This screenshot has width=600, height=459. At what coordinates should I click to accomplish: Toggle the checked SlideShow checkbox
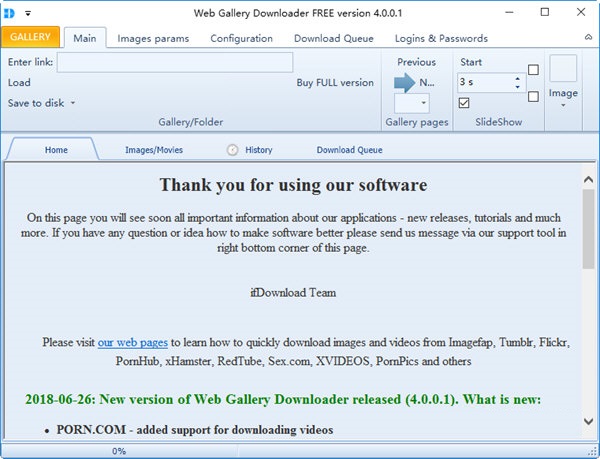(464, 103)
